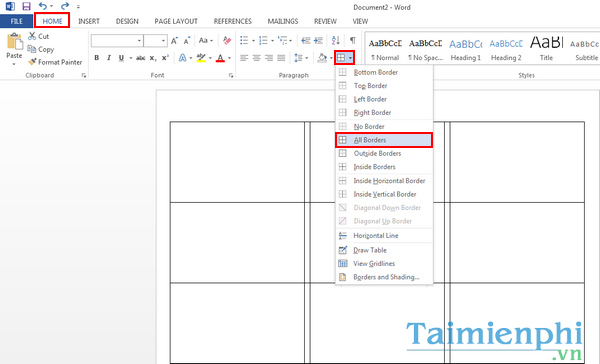Choose Outside Borders option
Viewport: 600px width, 364px height.
point(384,153)
